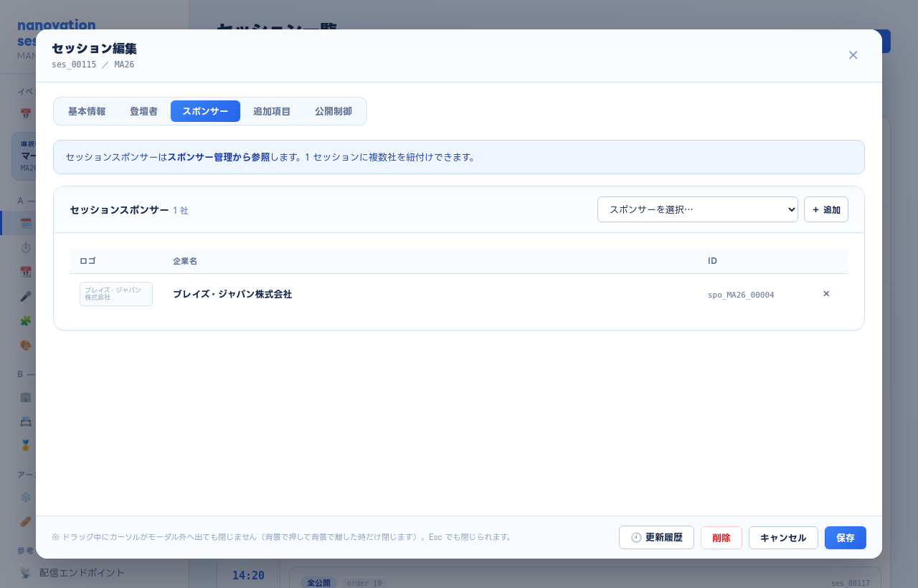The height and width of the screenshot is (588, 918).
Task: Select the company name ブレイズ・ジャパン株式会社
Action: click(x=232, y=294)
